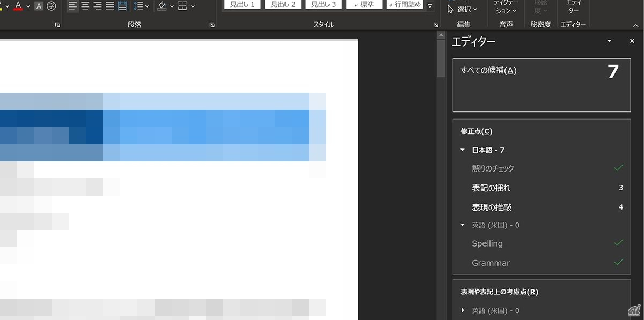Click the エディター ribbon button
Screen dimensions: 644x320
[573, 7]
